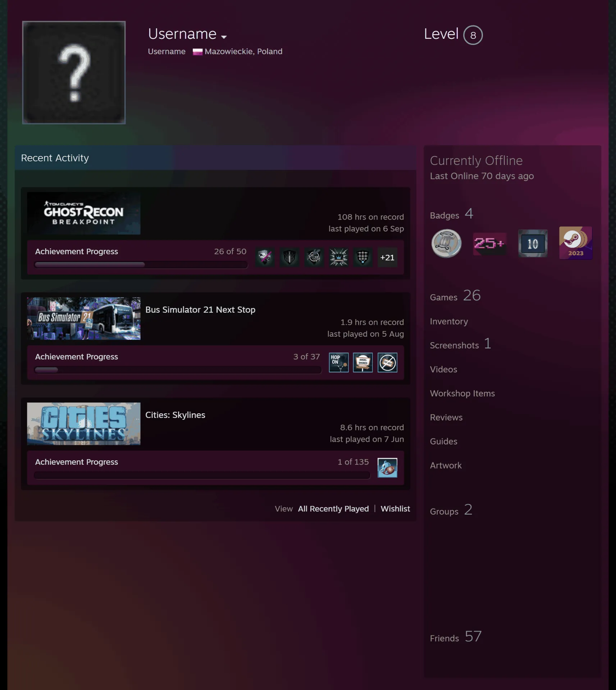Screen dimensions: 616x690
Task: View All Recently Played games
Action: tap(333, 509)
